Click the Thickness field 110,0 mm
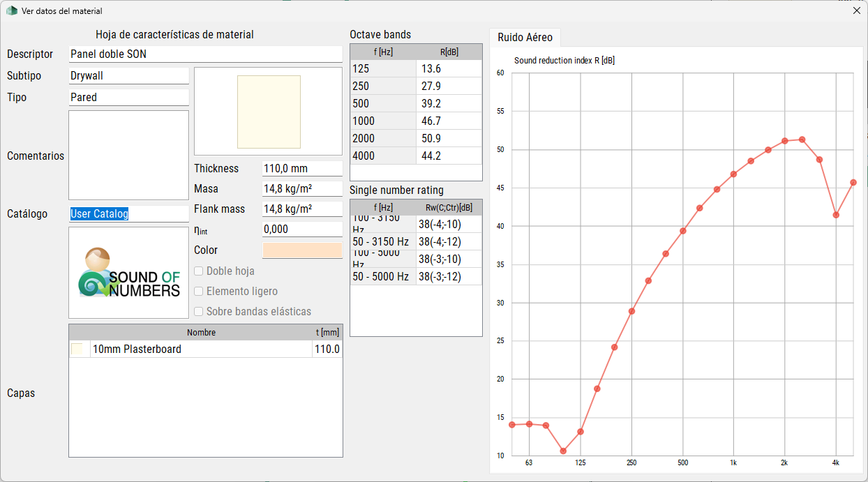The height and width of the screenshot is (482, 868). click(302, 168)
